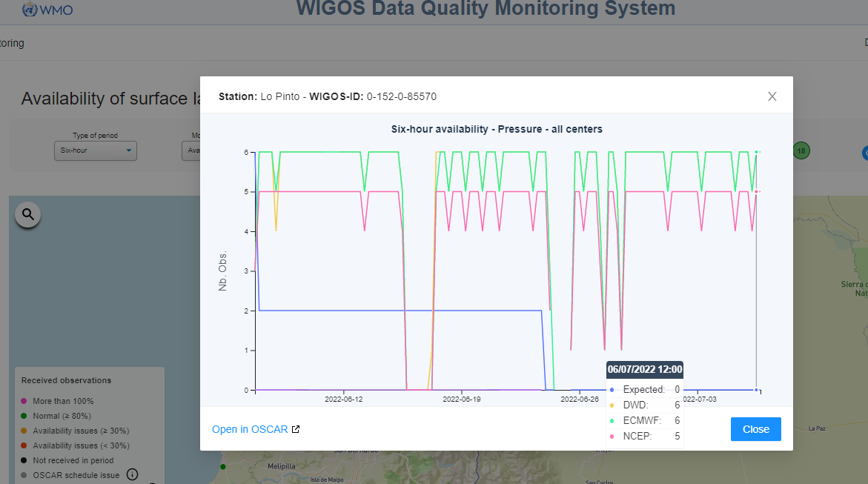Click the green station dot near Melipilla
868x484 pixels.
[x=223, y=467]
